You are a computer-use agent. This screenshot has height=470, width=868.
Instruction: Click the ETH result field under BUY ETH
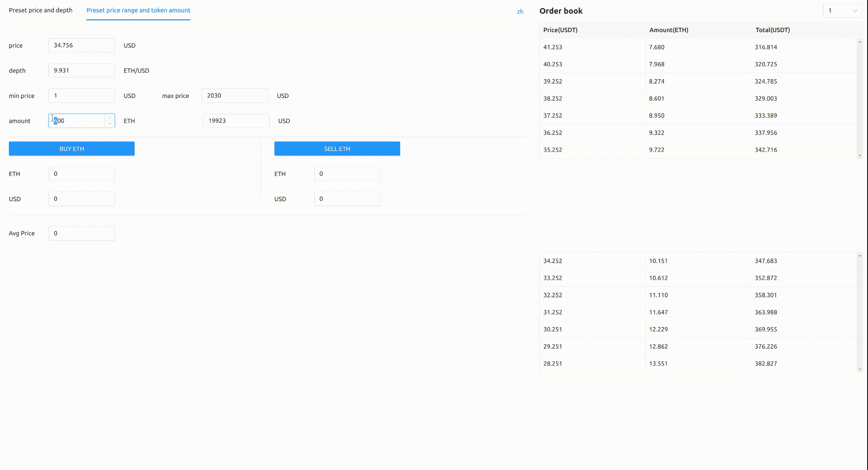[82, 174]
